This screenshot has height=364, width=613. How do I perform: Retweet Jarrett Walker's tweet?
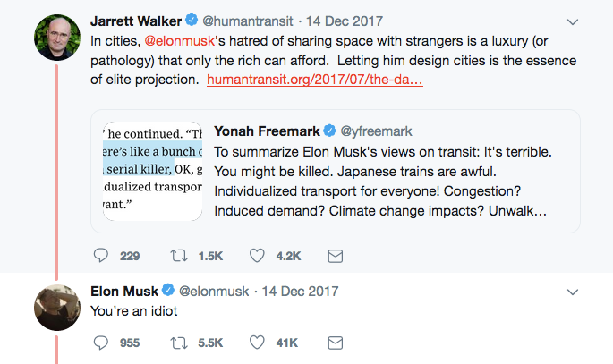pyautogui.click(x=179, y=256)
